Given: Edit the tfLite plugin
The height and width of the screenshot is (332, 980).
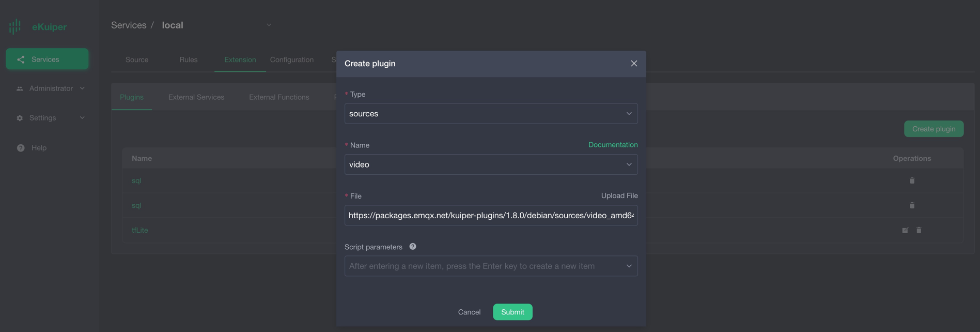Looking at the screenshot, I should click(x=905, y=230).
